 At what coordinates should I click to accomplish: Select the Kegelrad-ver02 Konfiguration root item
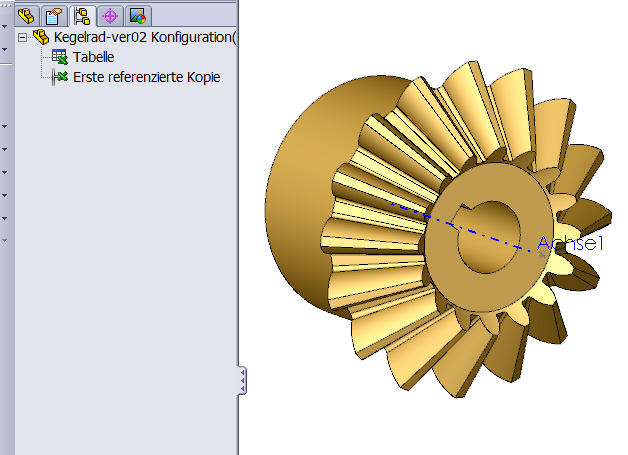point(145,37)
